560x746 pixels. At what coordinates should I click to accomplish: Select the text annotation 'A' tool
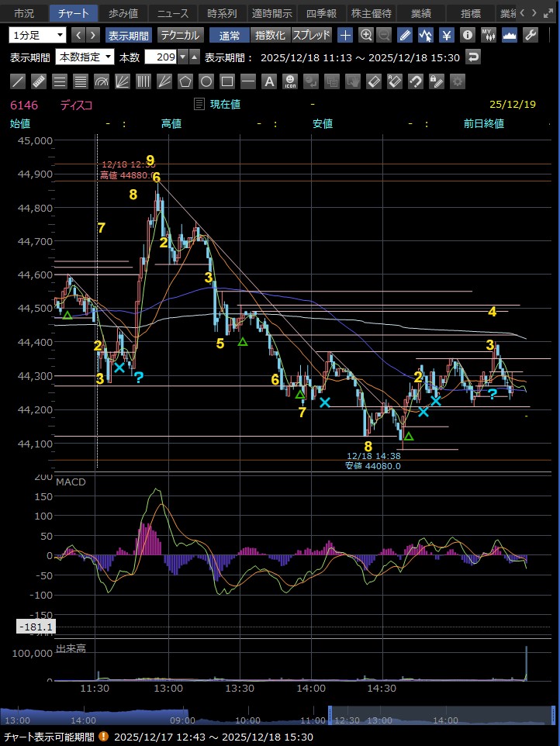pyautogui.click(x=269, y=81)
